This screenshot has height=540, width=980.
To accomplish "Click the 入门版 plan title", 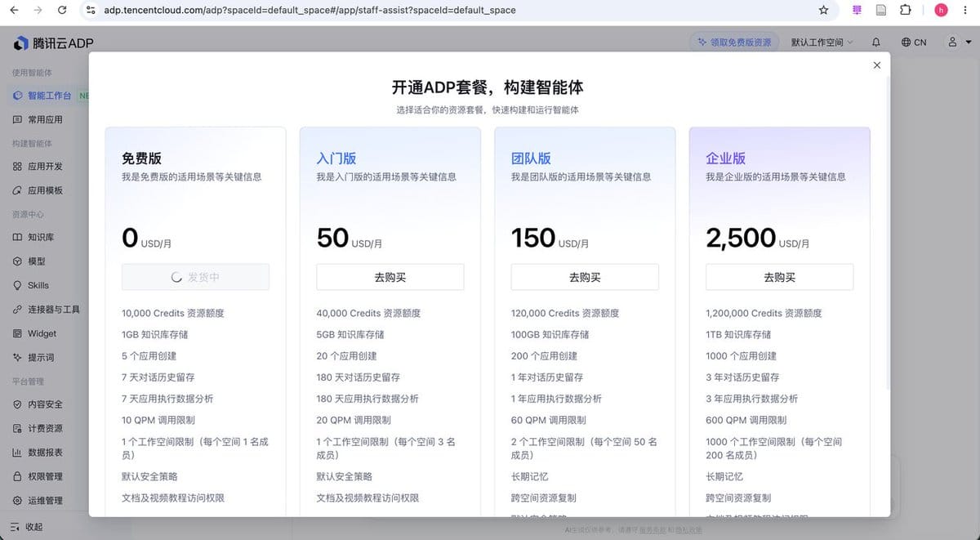I will pos(336,158).
